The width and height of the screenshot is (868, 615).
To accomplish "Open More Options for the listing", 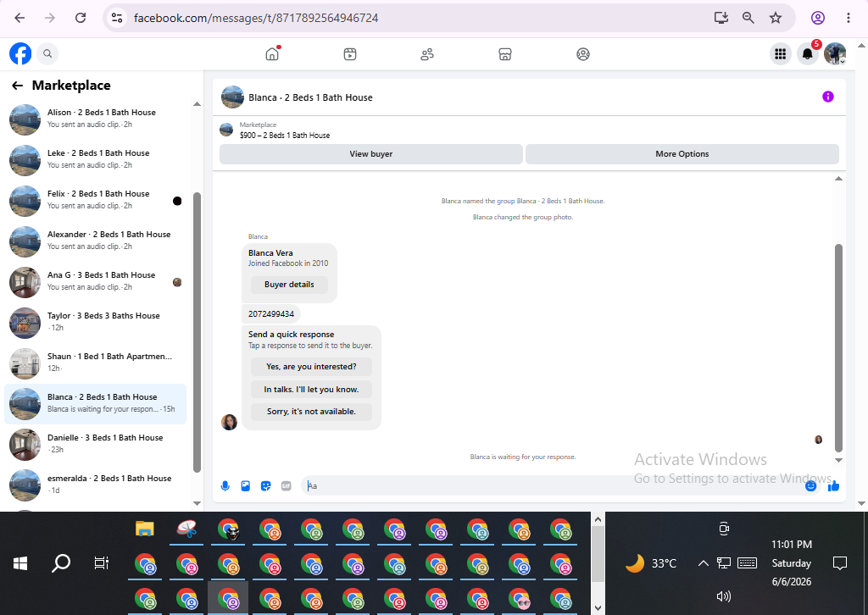I will [682, 154].
